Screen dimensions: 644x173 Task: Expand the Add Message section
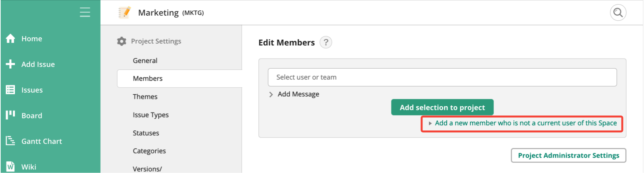294,94
